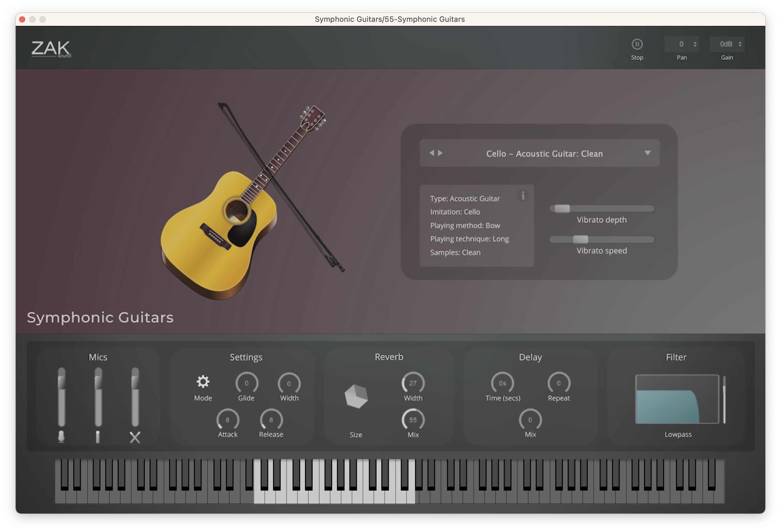Screen dimensions: 781x532
Task: Open the preset dropdown arrow
Action: 647,153
